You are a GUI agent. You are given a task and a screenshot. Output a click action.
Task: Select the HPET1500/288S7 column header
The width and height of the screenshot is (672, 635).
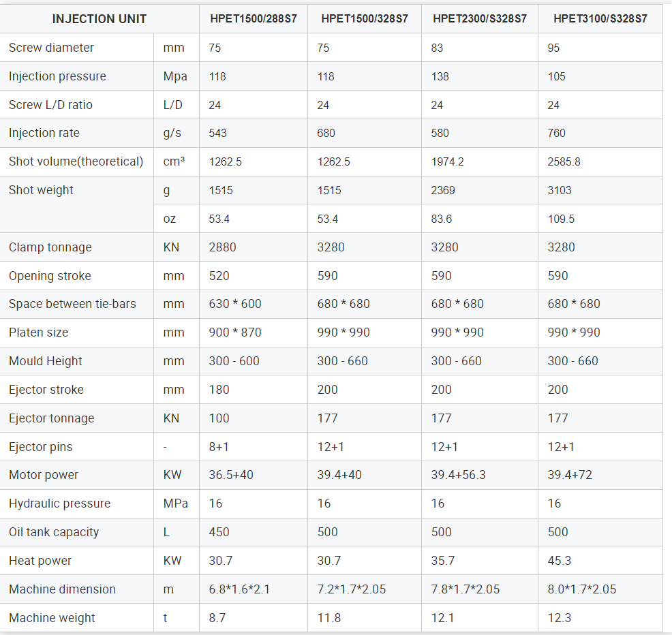253,19
